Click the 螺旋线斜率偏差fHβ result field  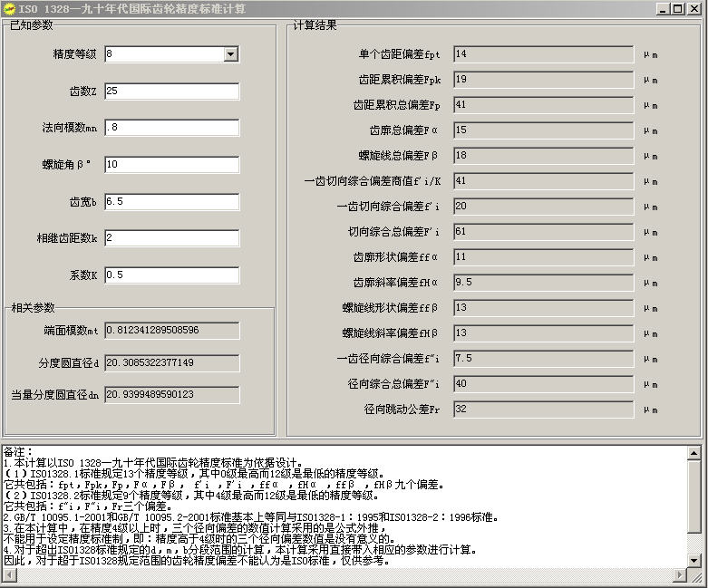(x=544, y=333)
